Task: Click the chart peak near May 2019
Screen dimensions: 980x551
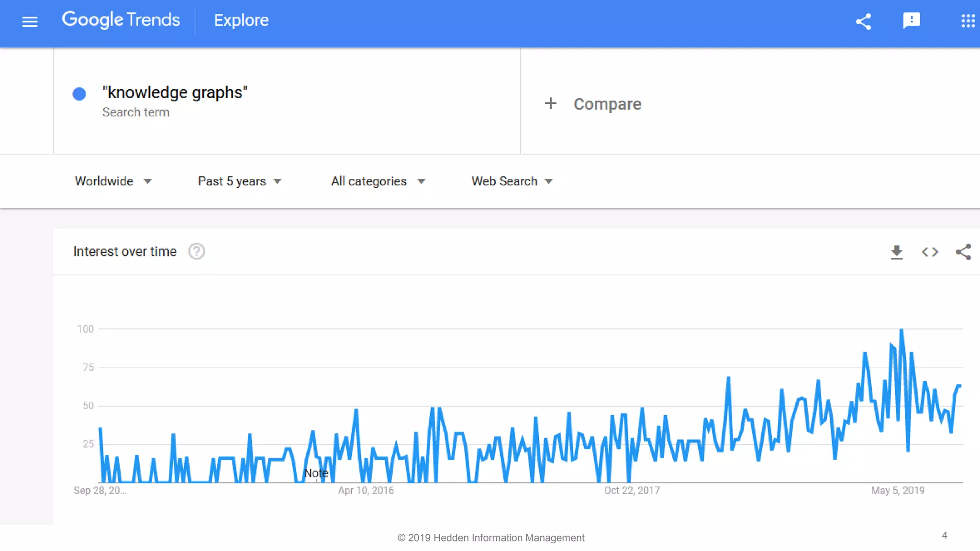Action: [902, 330]
